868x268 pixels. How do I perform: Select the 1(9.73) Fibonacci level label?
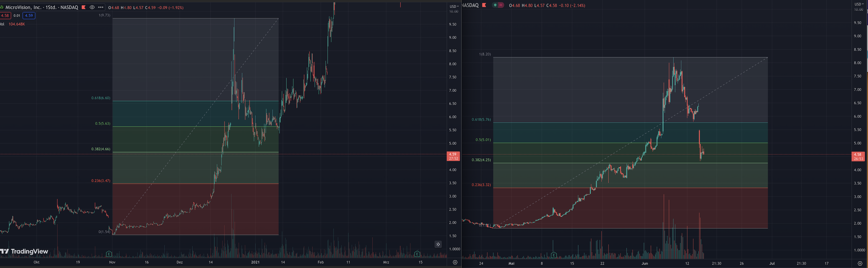click(104, 15)
